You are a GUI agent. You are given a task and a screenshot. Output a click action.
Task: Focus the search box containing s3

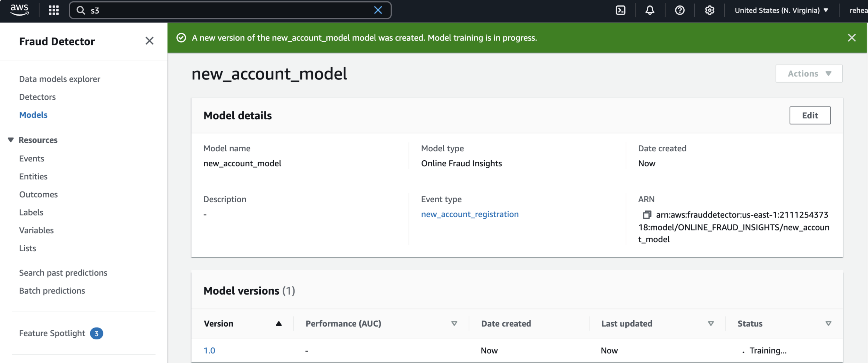[x=230, y=10]
